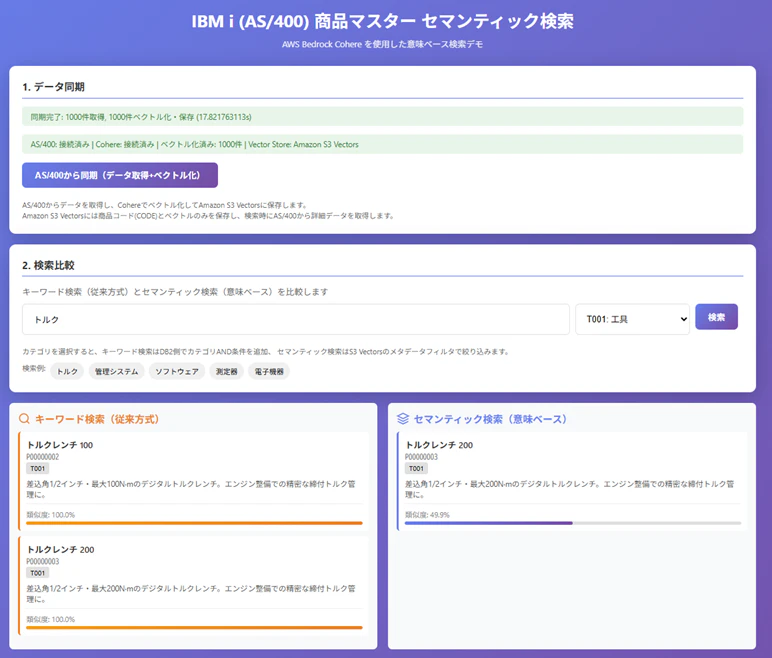Click the AS/400: 接続済み connection status line
Viewport: 772px width, 658px height.
[x=383, y=144]
